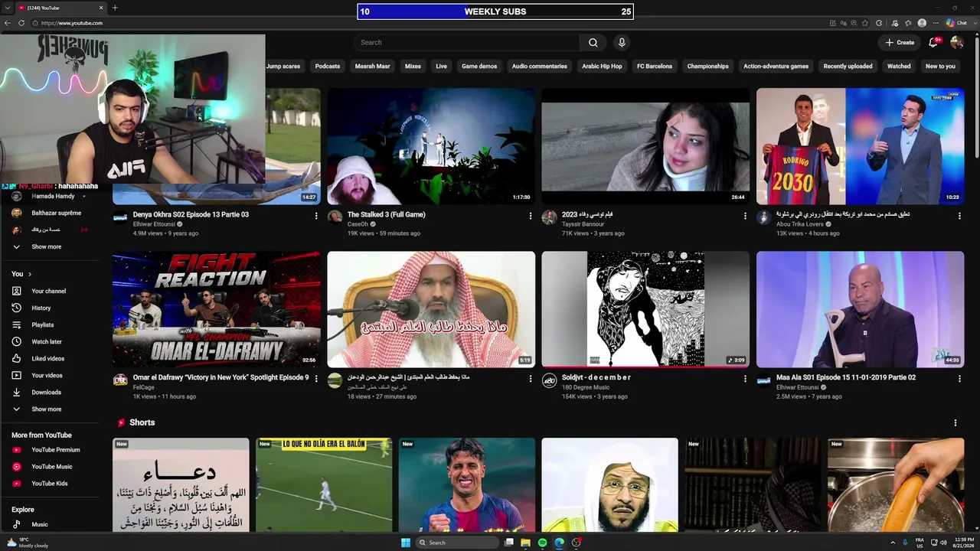The height and width of the screenshot is (551, 980).
Task: Play the Fight Reaction Omar El-Dafrawy thumbnail
Action: click(217, 309)
